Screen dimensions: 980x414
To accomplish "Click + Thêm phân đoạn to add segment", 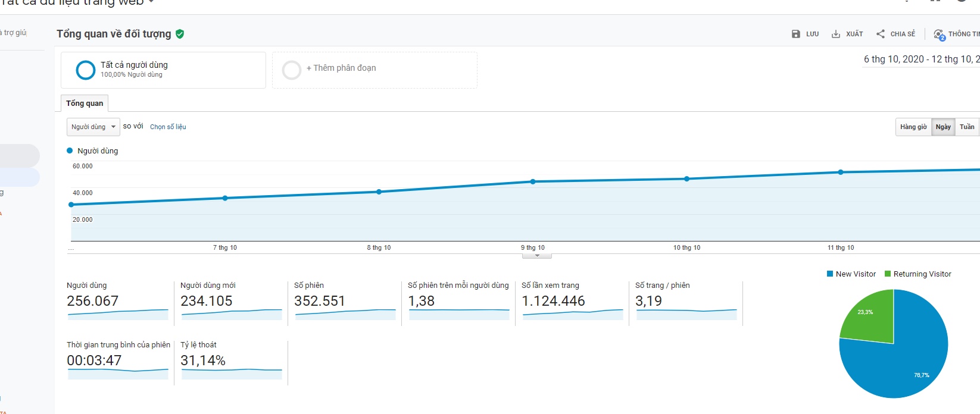I will coord(341,68).
